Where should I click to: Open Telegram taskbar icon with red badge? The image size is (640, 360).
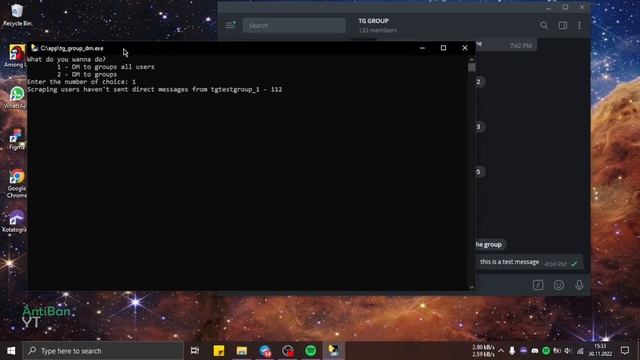(x=265, y=351)
